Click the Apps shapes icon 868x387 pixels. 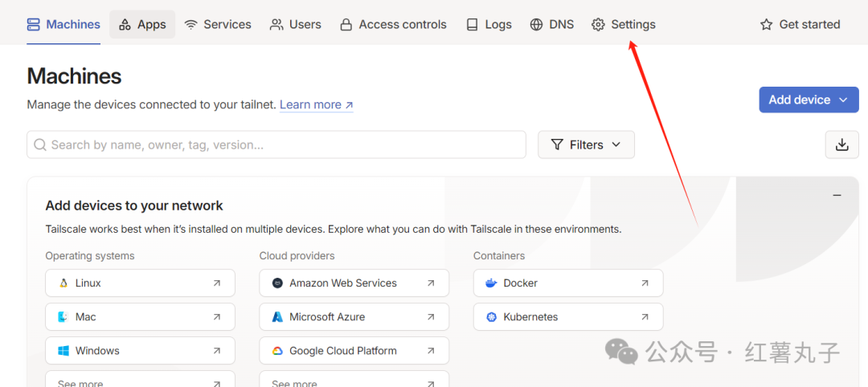(x=125, y=25)
